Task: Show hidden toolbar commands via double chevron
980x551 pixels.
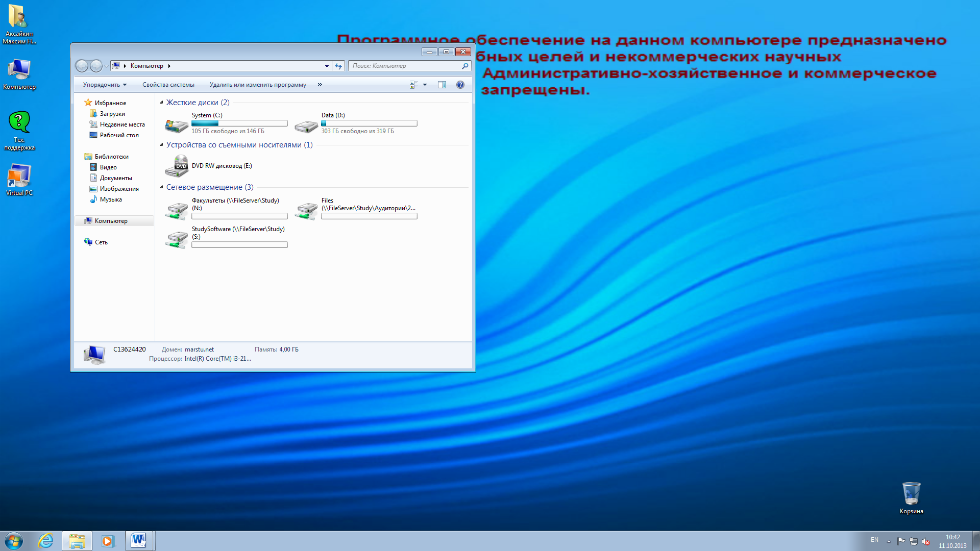Action: (x=320, y=85)
